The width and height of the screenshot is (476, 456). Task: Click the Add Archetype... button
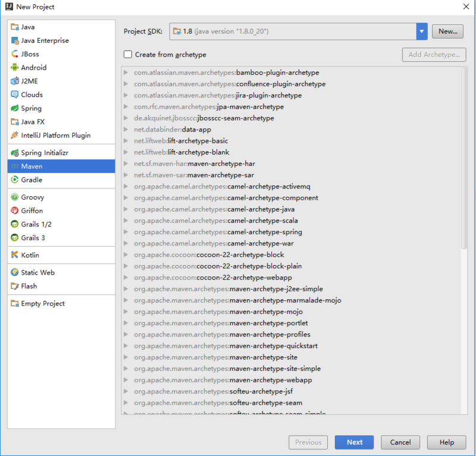(434, 55)
